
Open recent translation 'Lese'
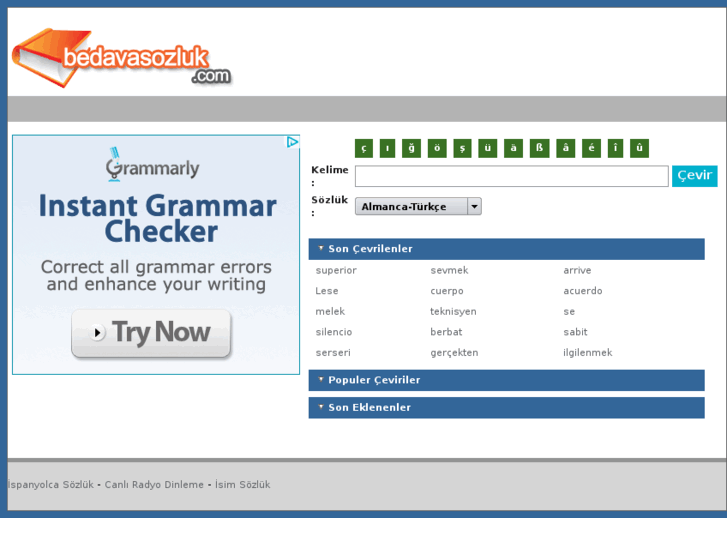click(327, 291)
